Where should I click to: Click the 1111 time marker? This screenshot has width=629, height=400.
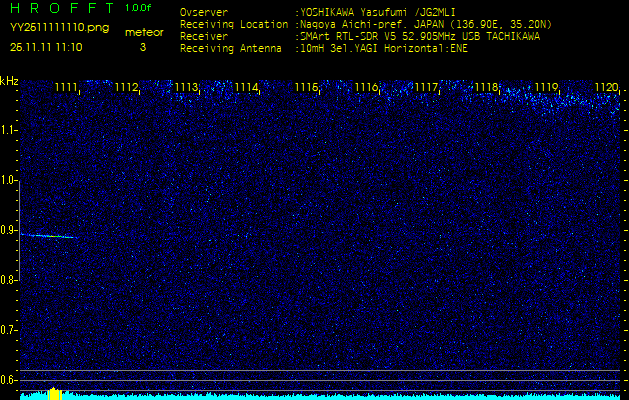click(x=67, y=88)
